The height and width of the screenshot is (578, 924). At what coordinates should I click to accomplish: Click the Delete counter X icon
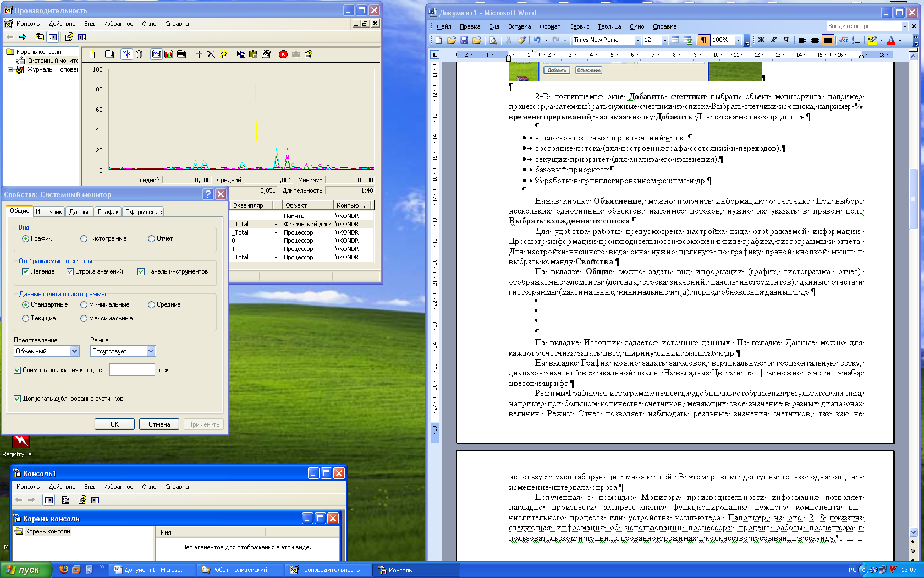click(211, 54)
